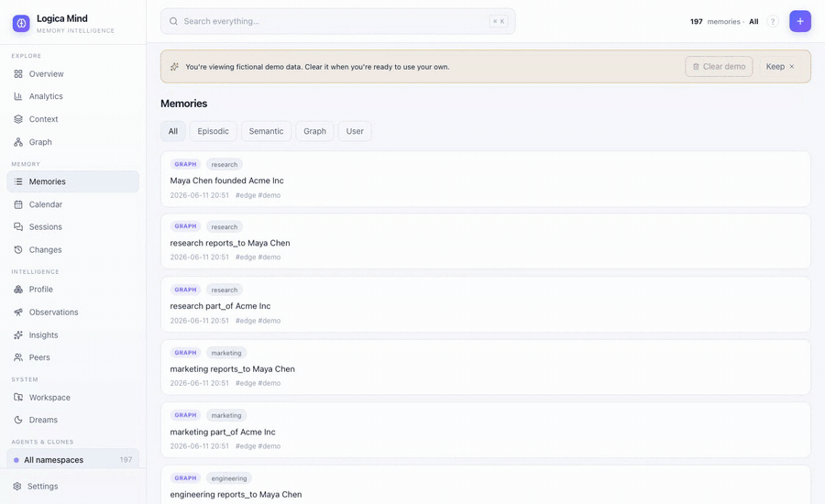Open the Sessions sidebar item
Image resolution: width=825 pixels, height=504 pixels.
pyautogui.click(x=73, y=226)
